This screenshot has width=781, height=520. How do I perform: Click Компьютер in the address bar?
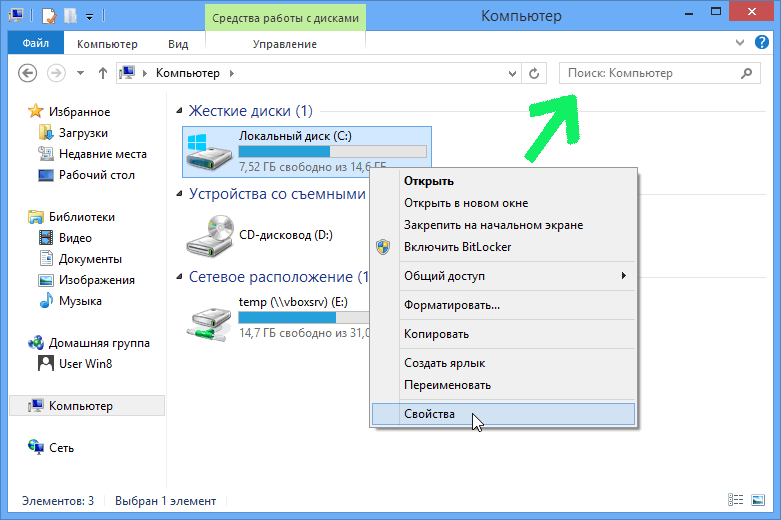click(x=187, y=73)
